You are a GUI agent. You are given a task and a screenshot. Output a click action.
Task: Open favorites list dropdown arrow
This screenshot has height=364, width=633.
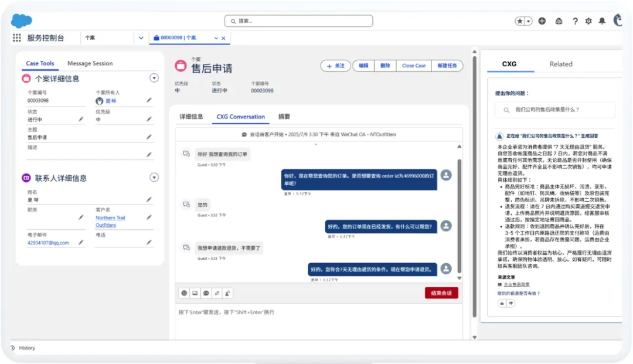(529, 21)
